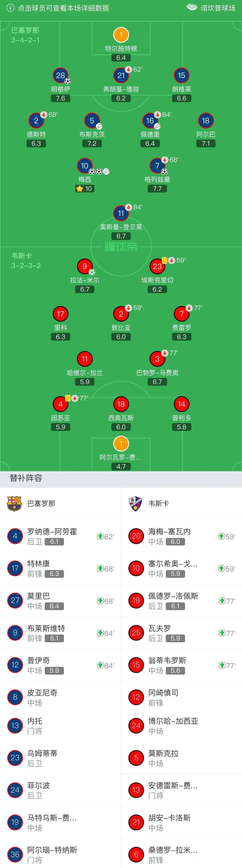Tap Messi's number 10 player badge

click(x=85, y=166)
